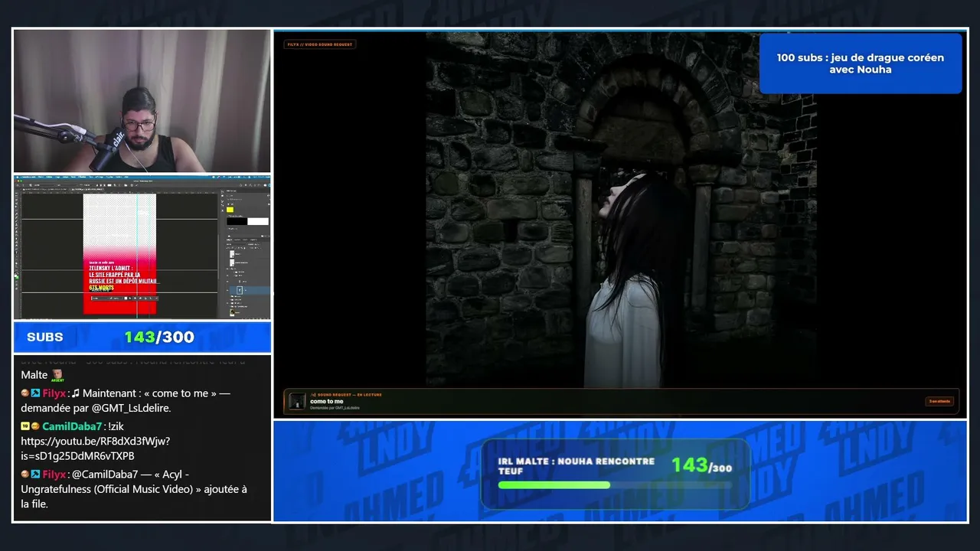Click the sound request thumbnail beside 'come to me'
The width and height of the screenshot is (980, 551).
(x=296, y=402)
